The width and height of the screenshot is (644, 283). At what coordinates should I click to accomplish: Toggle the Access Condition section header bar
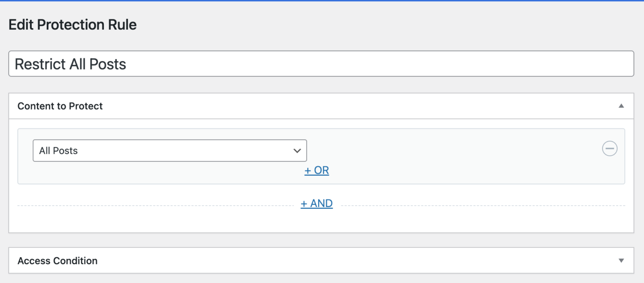click(x=321, y=261)
